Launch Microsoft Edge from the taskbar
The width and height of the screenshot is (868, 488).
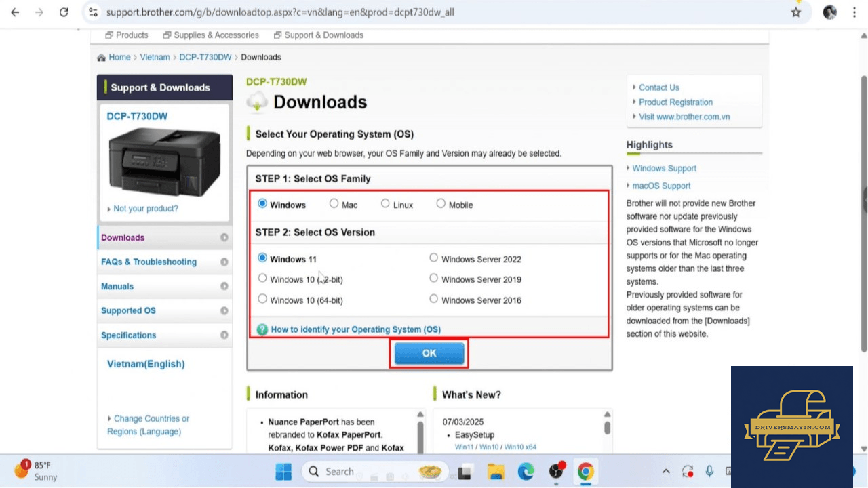526,471
